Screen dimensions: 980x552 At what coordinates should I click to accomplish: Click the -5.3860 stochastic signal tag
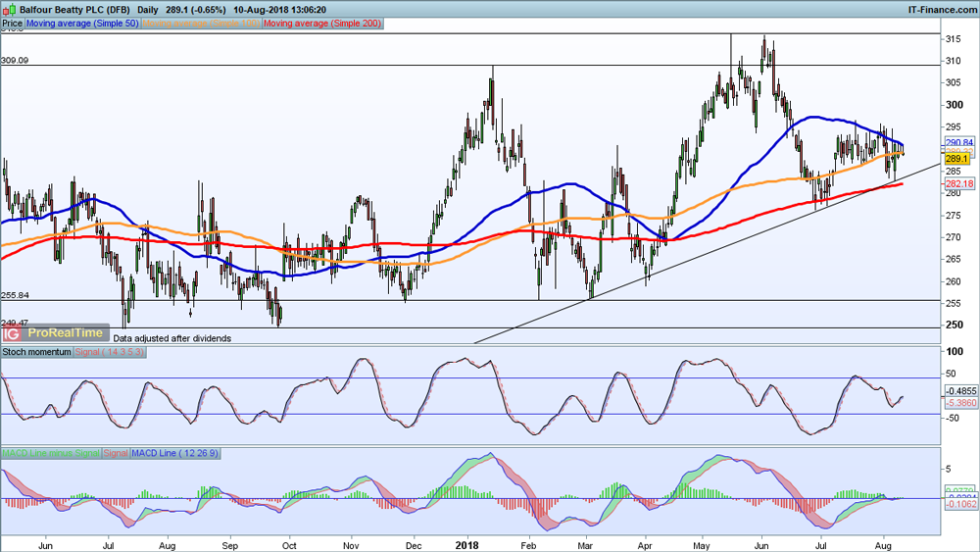pyautogui.click(x=960, y=403)
